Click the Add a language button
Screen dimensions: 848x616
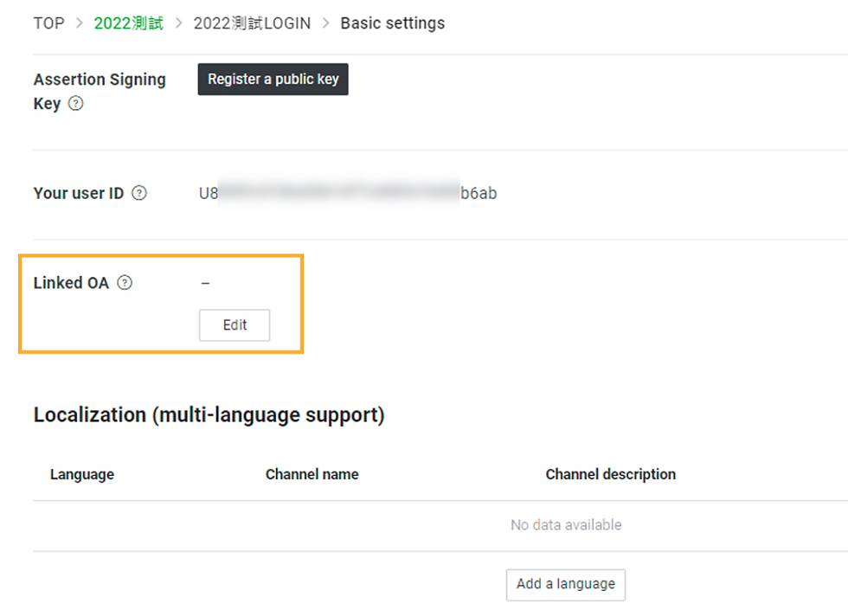pos(565,584)
